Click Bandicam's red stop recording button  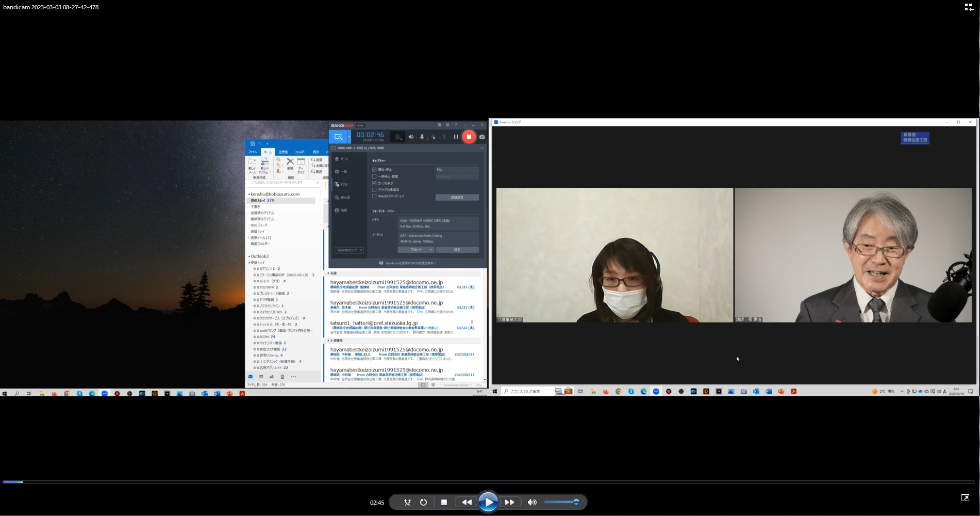[x=469, y=137]
